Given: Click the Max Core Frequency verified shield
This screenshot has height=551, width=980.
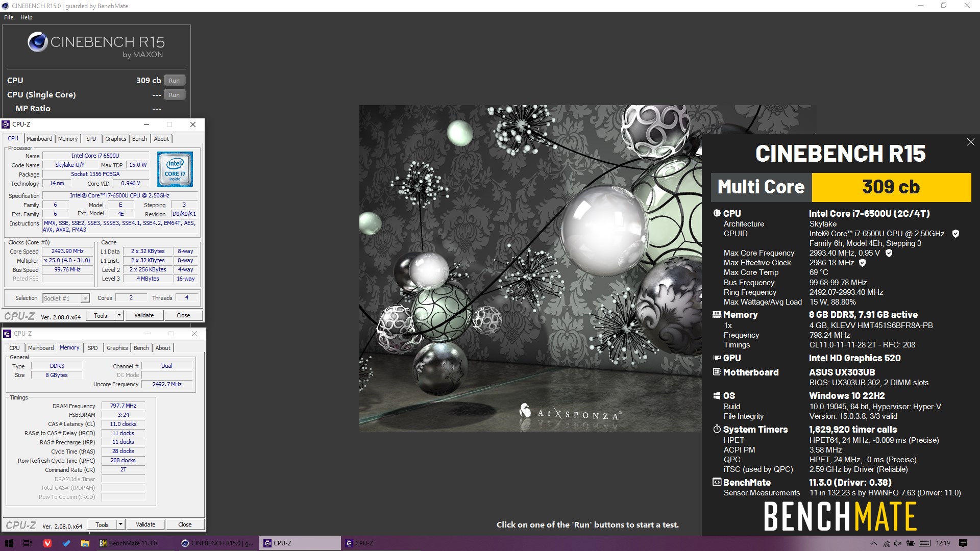Looking at the screenshot, I should coord(889,253).
